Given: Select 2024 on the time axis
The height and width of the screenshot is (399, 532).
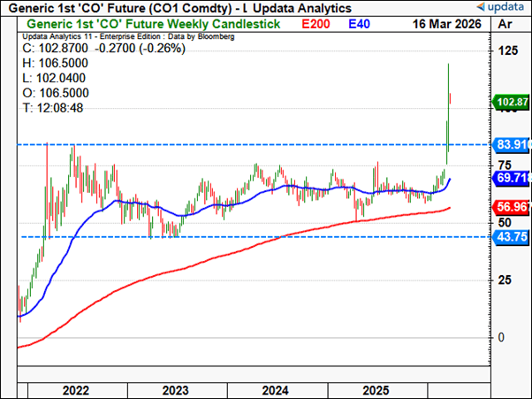Looking at the screenshot, I should pos(276,389).
